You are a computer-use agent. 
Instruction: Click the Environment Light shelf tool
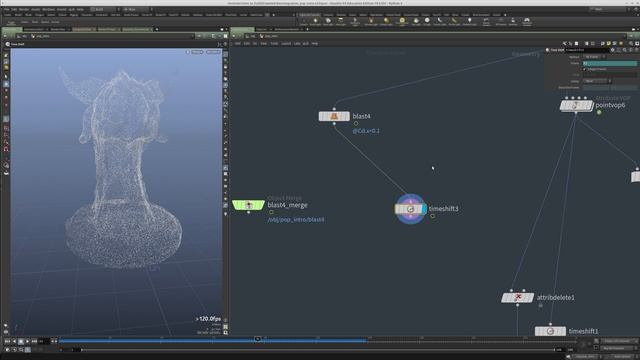pos(402,21)
